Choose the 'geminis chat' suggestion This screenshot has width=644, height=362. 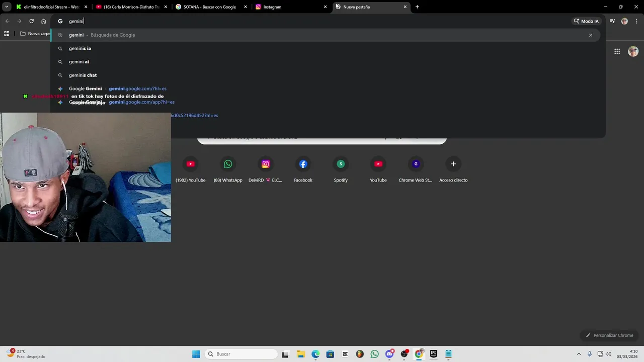point(325,75)
